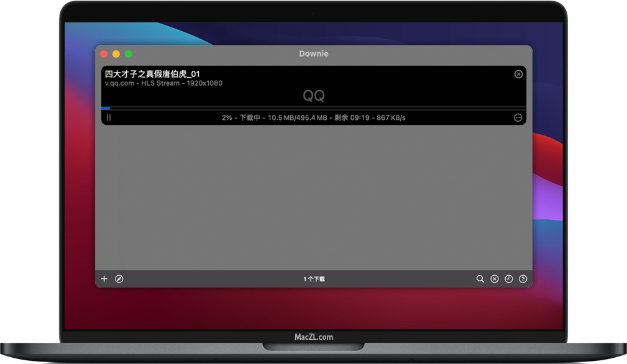This screenshot has width=627, height=364.
Task: Clear downloads using the bottom X icon
Action: tap(495, 279)
